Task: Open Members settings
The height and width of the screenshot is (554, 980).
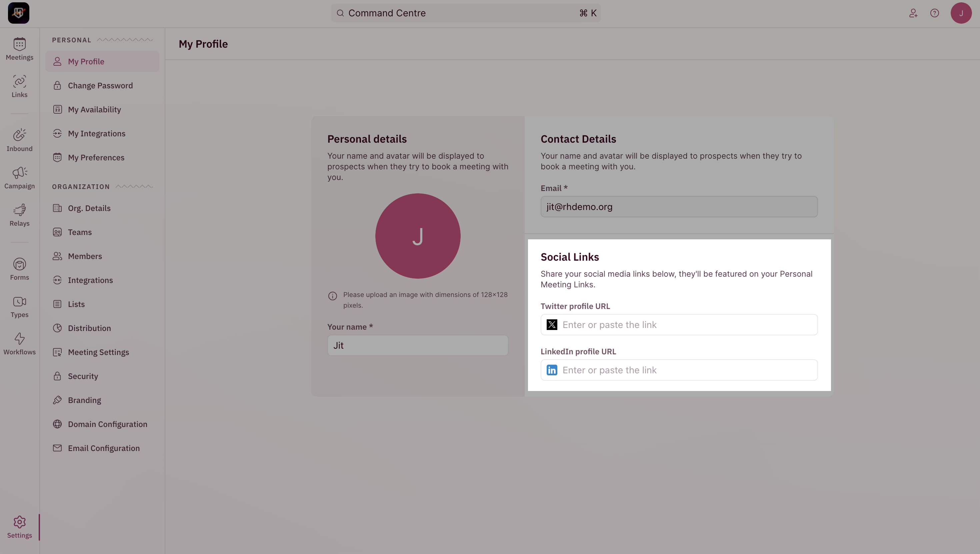Action: click(102, 256)
